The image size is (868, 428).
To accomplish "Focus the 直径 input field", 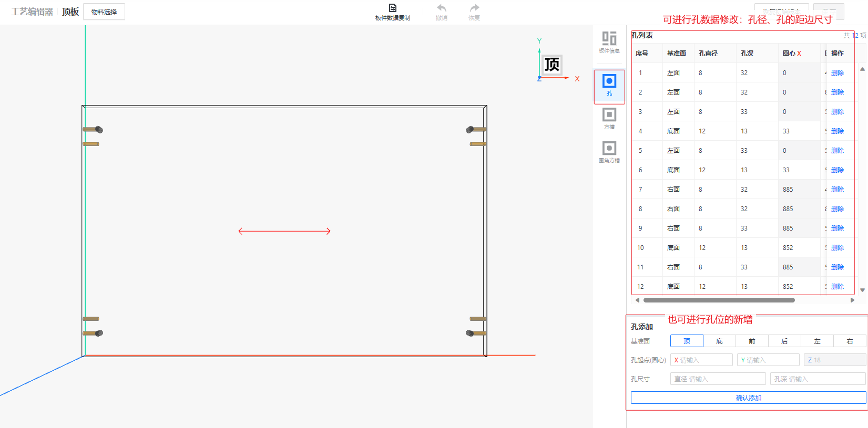I will pyautogui.click(x=718, y=379).
